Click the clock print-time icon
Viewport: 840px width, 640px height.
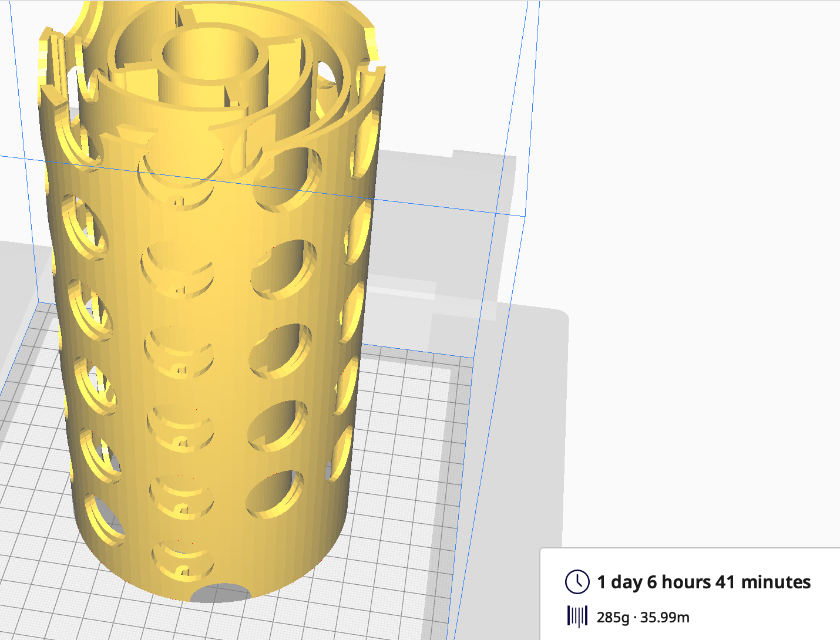tap(577, 581)
